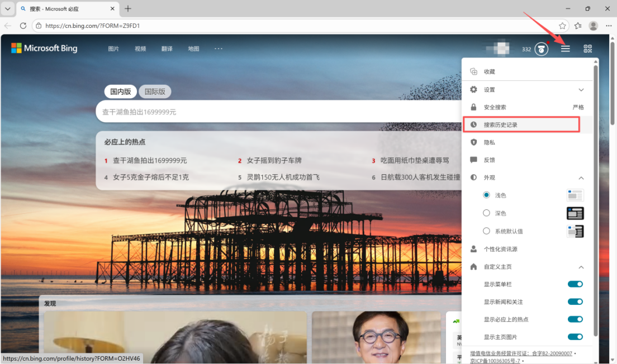Open a new browser tab
The height and width of the screenshot is (364, 617).
click(x=128, y=9)
